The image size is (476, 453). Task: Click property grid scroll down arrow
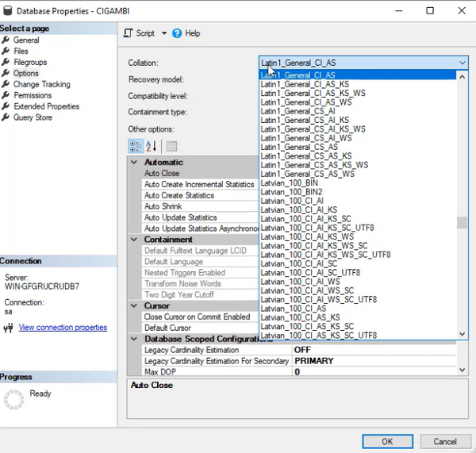point(462,370)
